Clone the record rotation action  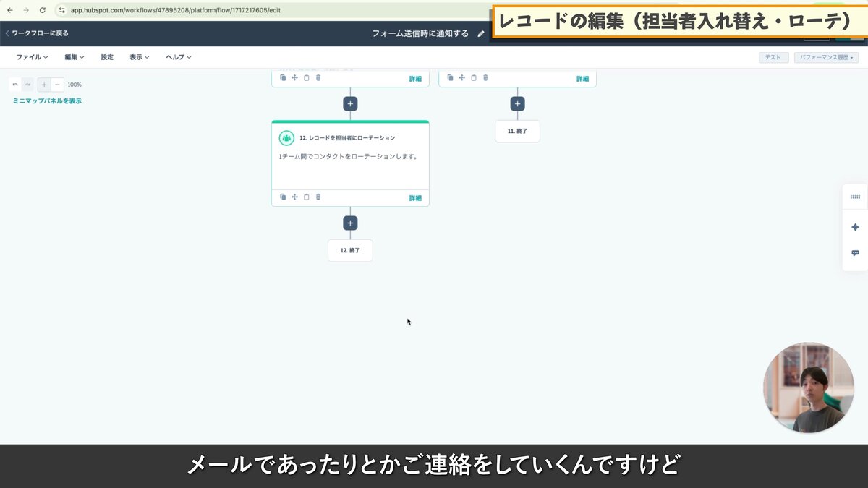pyautogui.click(x=283, y=197)
